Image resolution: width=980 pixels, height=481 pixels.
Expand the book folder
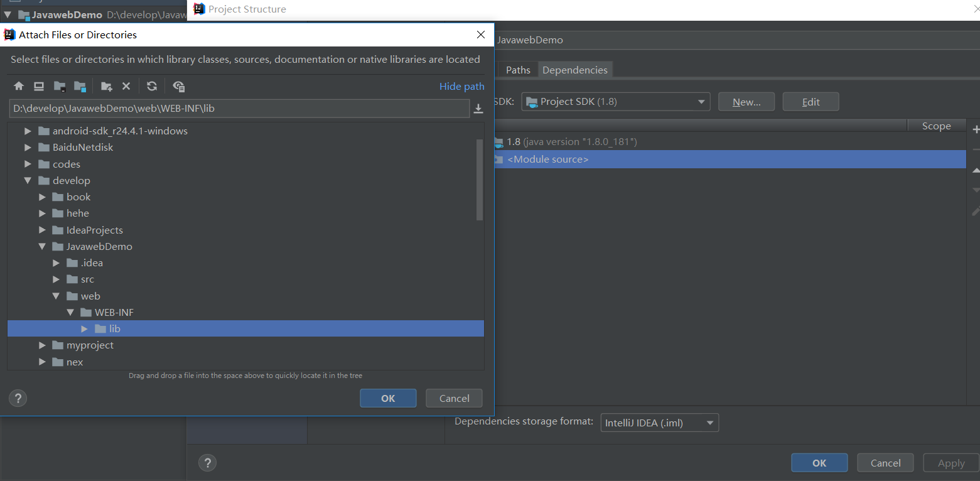pyautogui.click(x=42, y=197)
